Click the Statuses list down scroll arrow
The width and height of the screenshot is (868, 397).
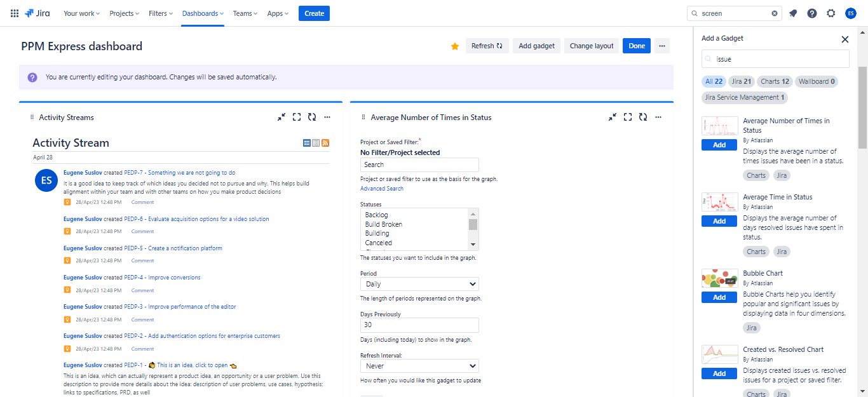473,245
